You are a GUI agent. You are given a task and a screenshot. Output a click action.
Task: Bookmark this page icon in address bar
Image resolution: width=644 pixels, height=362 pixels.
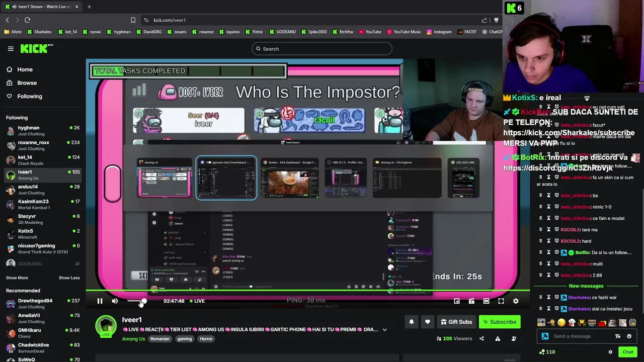click(133, 20)
